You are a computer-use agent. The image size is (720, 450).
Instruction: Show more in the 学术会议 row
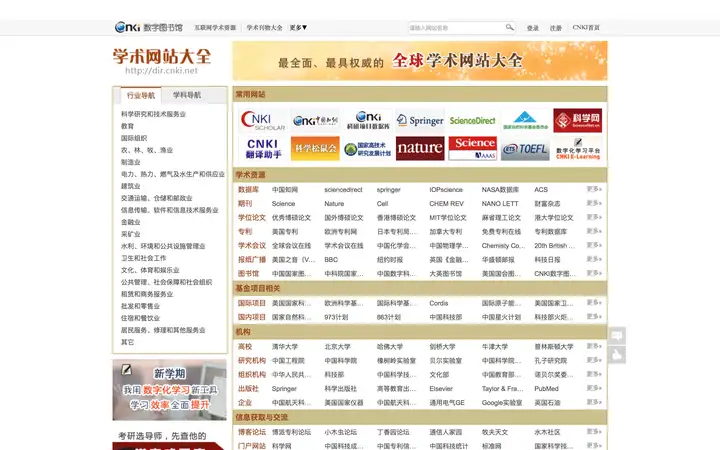click(594, 245)
